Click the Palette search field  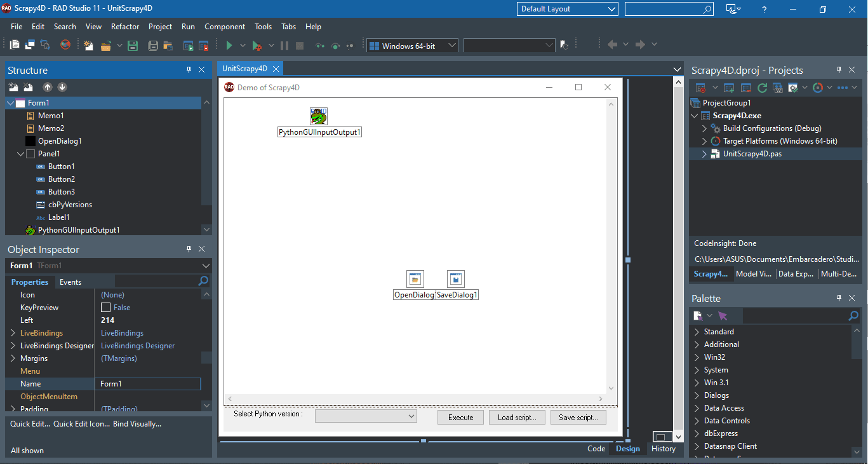tap(801, 316)
